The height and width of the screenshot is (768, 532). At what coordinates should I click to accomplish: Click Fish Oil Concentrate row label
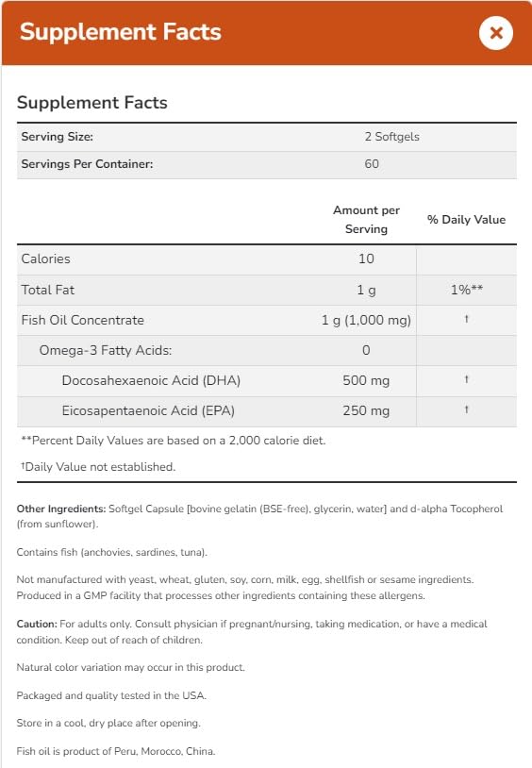click(82, 320)
